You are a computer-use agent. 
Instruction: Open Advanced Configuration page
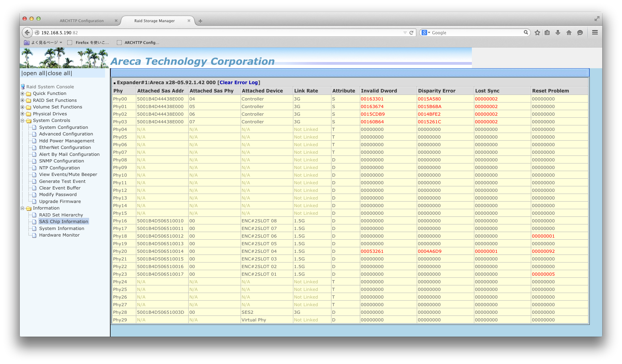click(x=66, y=134)
